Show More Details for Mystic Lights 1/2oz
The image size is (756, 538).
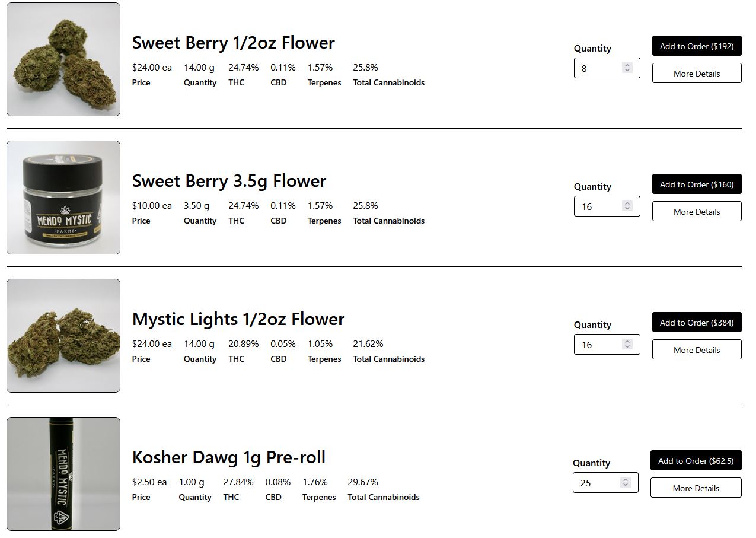point(696,350)
